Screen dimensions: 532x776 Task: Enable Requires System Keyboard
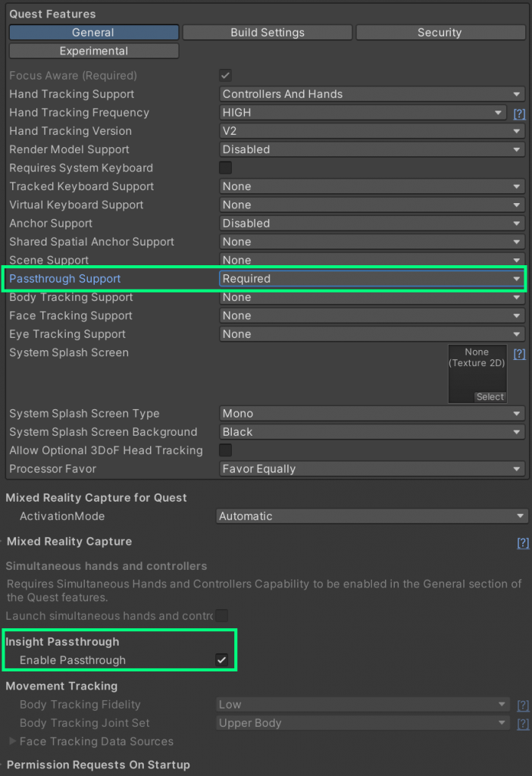225,167
